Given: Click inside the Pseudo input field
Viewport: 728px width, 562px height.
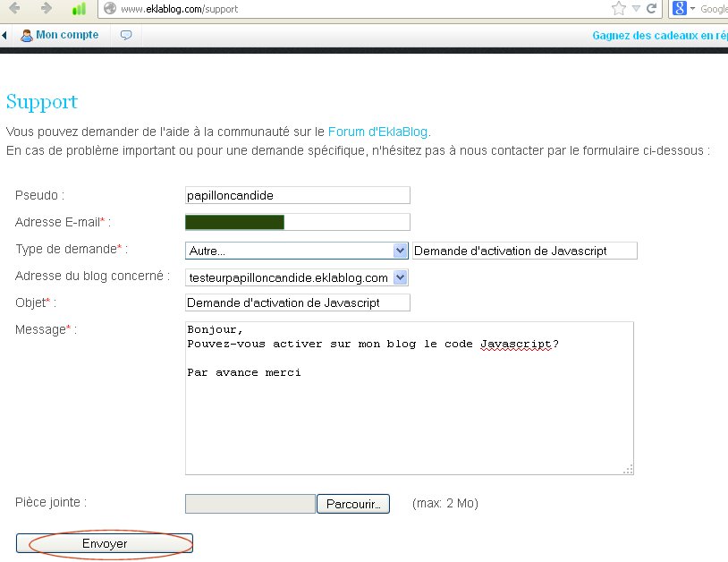Looking at the screenshot, I should (x=295, y=195).
